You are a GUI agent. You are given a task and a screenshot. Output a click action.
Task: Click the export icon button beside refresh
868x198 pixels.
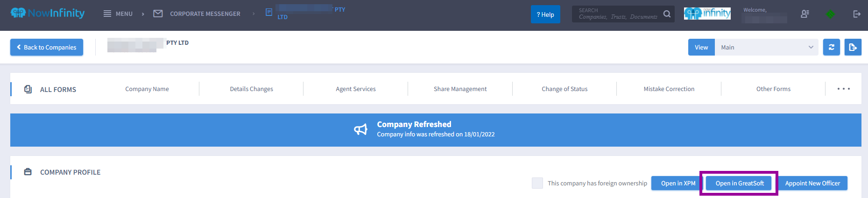(853, 47)
